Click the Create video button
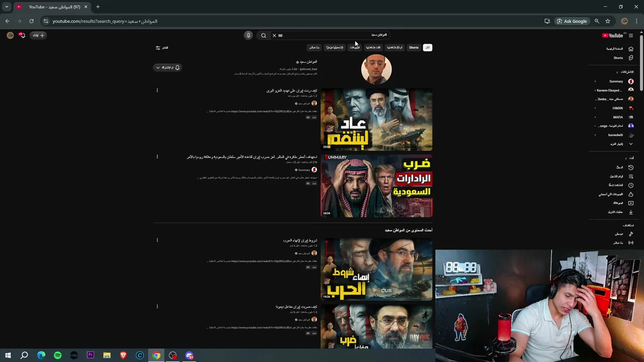This screenshot has height=362, width=644. pos(38,35)
